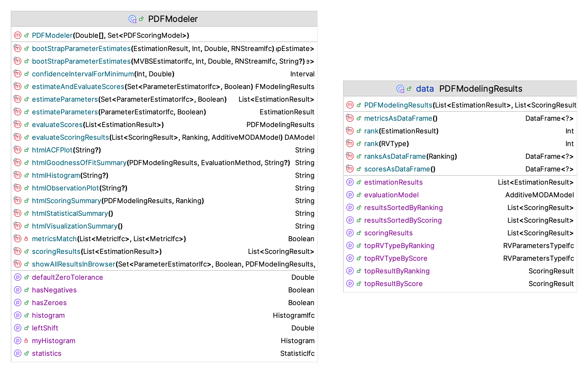588x373 pixels.
Task: Click the PDFModeler class icon in header
Action: click(132, 19)
